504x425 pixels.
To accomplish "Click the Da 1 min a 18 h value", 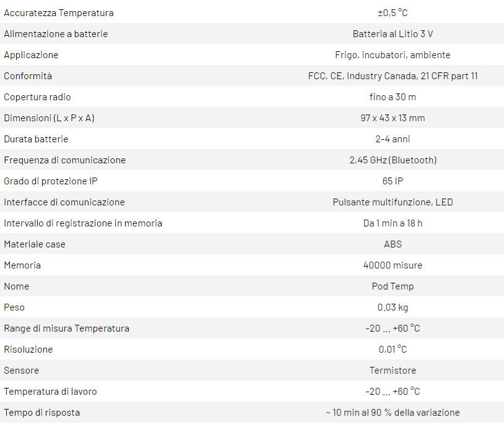I will click(393, 223).
